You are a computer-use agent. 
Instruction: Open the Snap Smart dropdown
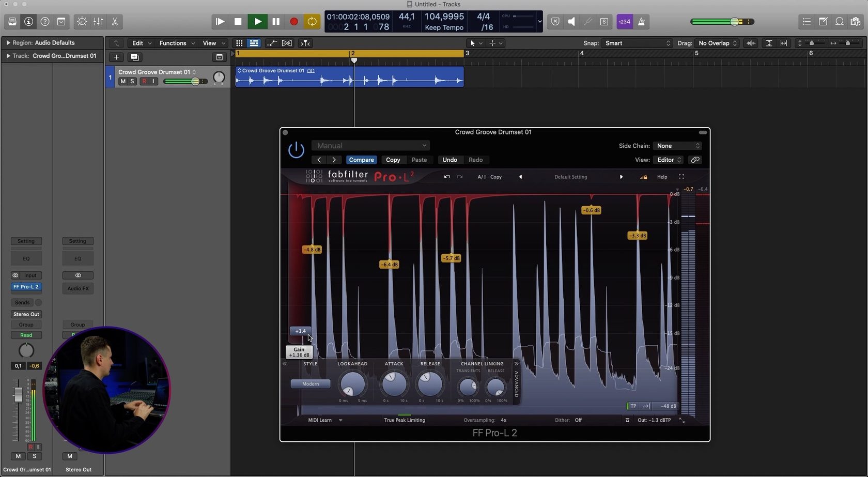[x=638, y=43]
